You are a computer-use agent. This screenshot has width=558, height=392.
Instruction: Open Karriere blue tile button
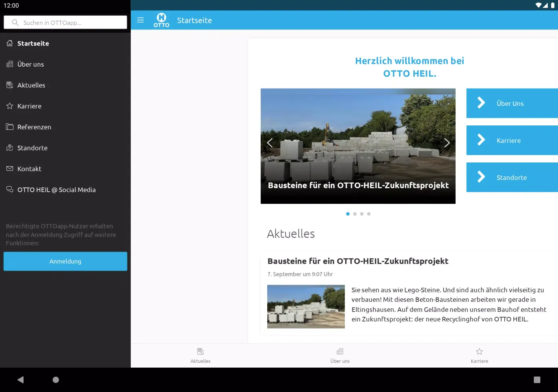click(512, 140)
